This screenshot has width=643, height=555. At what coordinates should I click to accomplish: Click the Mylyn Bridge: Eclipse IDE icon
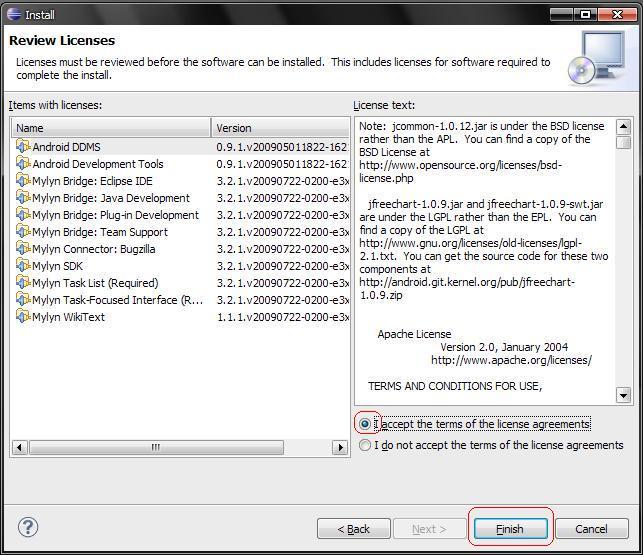(x=23, y=180)
